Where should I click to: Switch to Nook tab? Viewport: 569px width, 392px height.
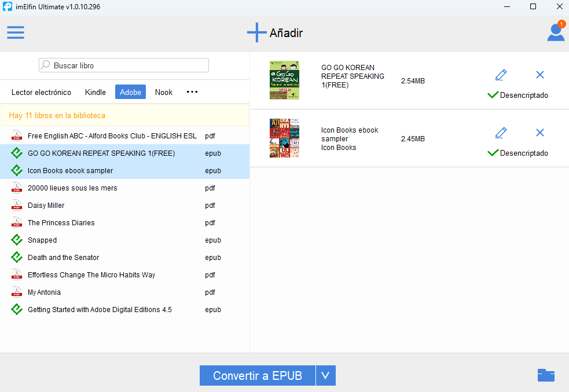[x=164, y=92]
